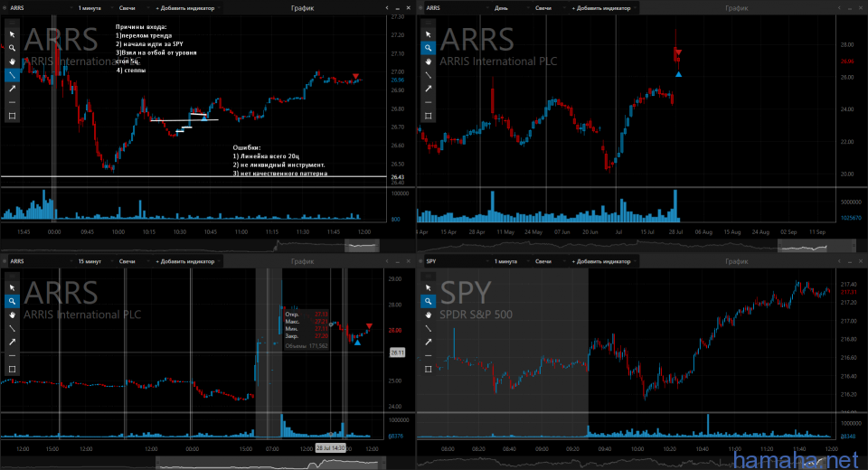
Task: Click the blue 26.96 last price label in 1 минута chart
Action: click(398, 80)
